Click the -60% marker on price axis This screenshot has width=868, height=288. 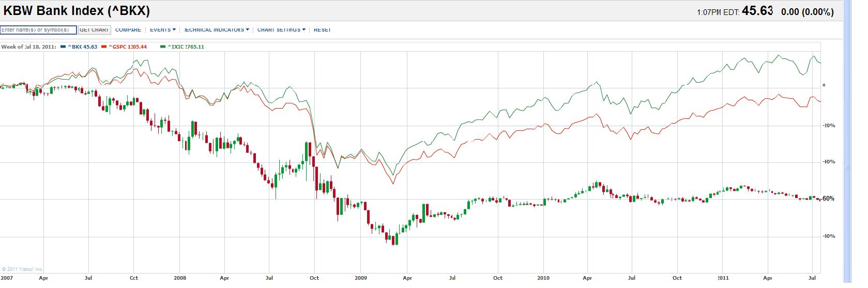pyautogui.click(x=828, y=199)
